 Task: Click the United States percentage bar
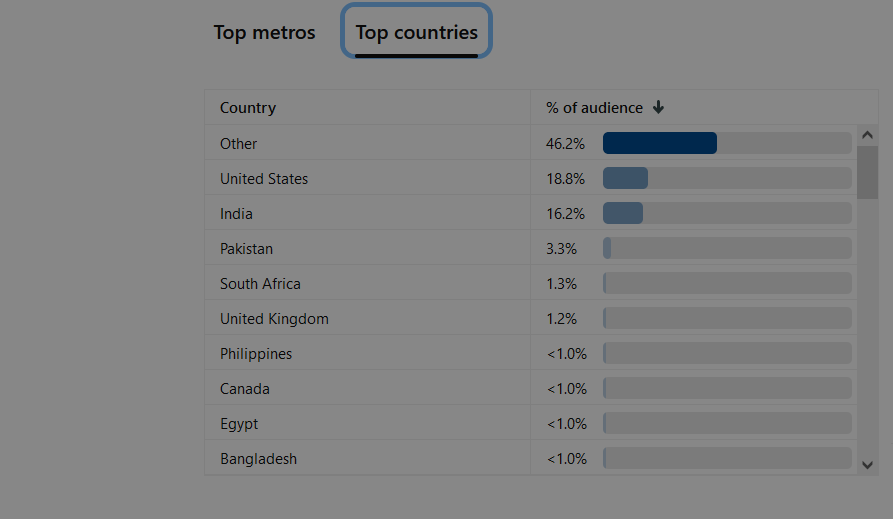tap(727, 178)
